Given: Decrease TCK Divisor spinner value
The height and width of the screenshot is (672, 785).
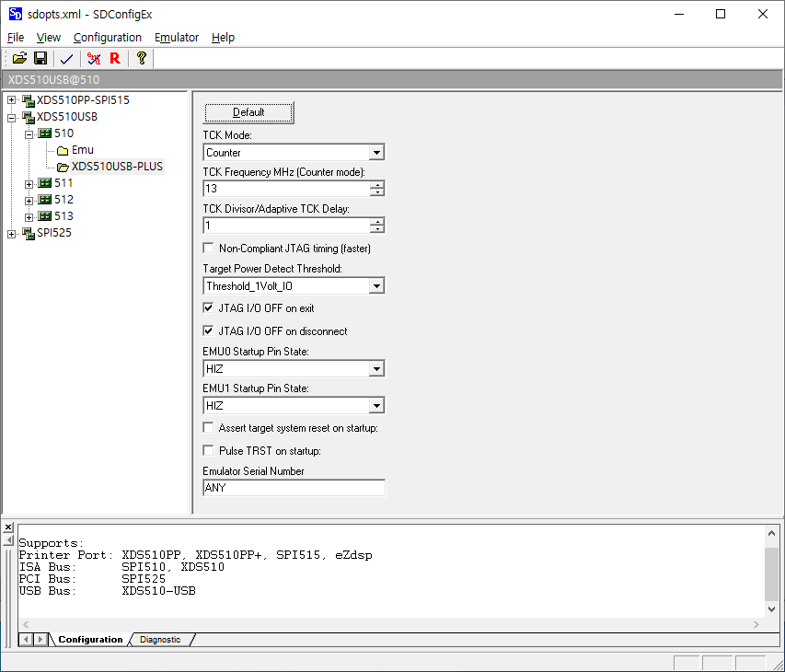Looking at the screenshot, I should coord(377,229).
